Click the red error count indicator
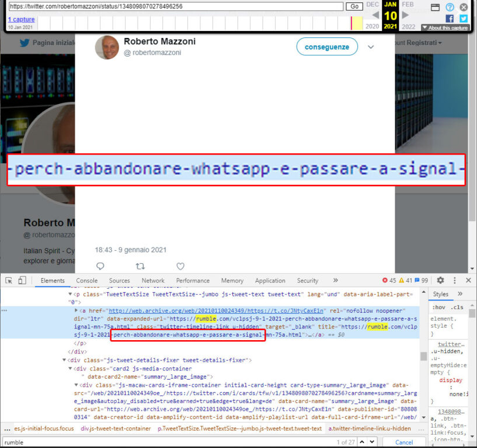477x448 pixels. (389, 280)
